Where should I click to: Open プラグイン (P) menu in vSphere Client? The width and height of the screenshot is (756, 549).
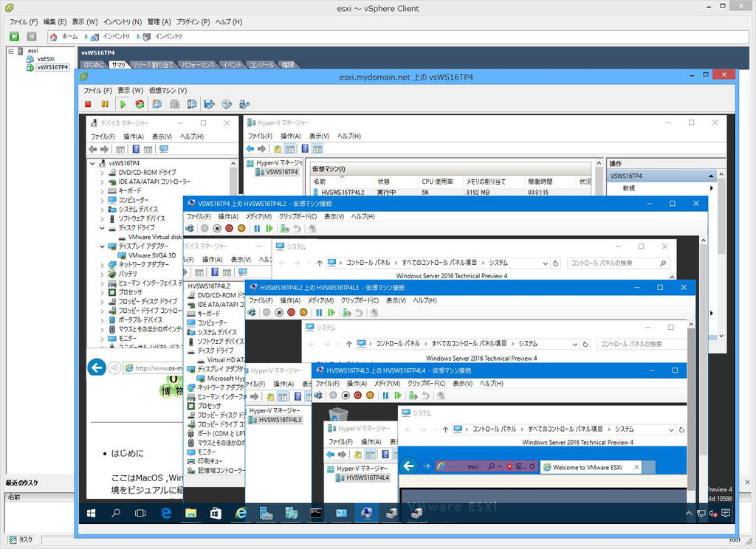pyautogui.click(x=193, y=21)
